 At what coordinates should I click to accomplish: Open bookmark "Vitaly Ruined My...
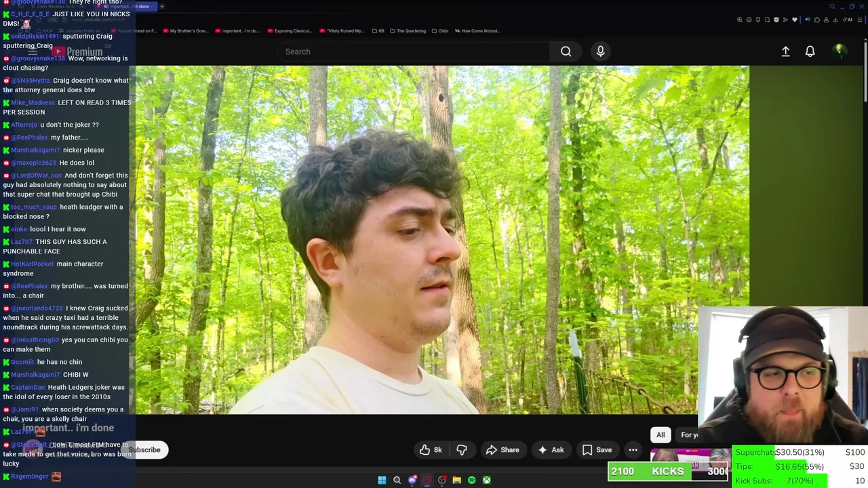(x=342, y=30)
